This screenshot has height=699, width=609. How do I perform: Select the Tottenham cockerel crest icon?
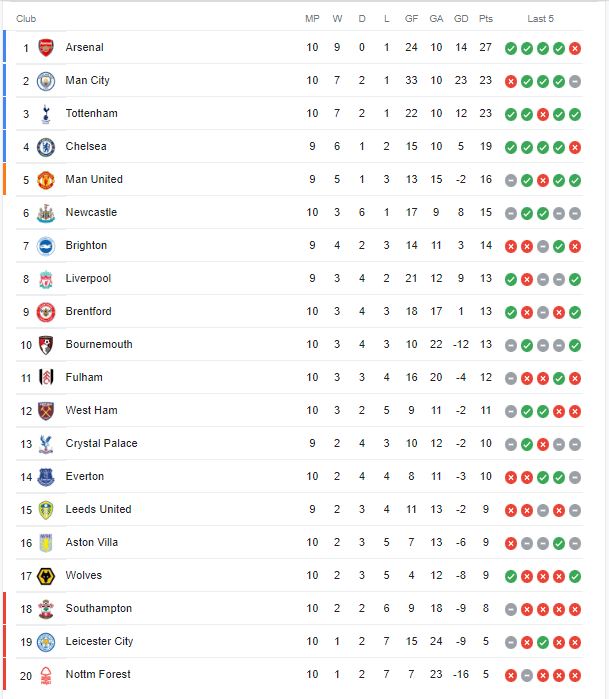click(45, 113)
